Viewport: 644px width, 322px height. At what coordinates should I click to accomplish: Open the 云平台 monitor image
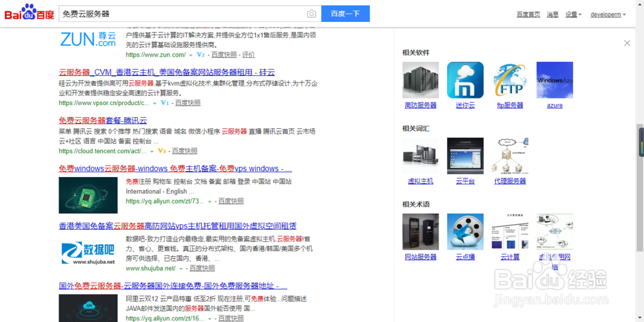point(466,156)
